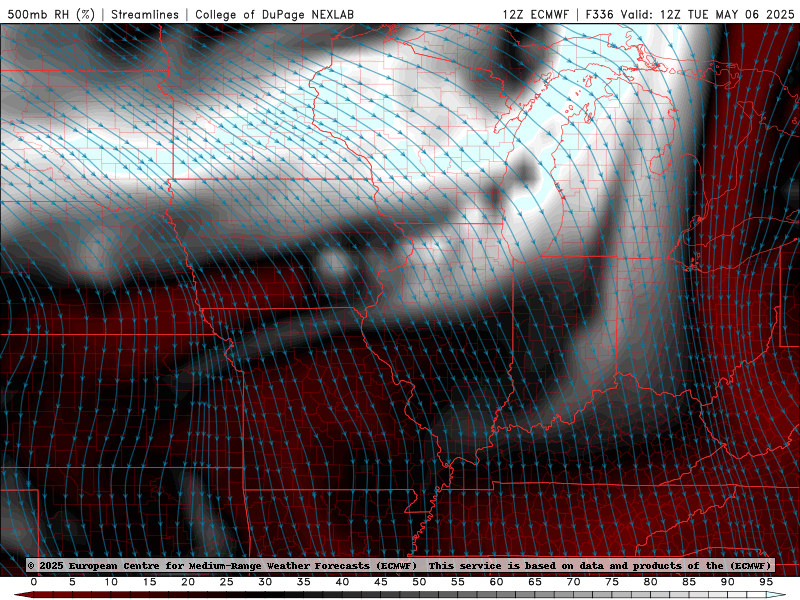Click the '10' value on color scale
800x600 pixels.
pyautogui.click(x=111, y=582)
